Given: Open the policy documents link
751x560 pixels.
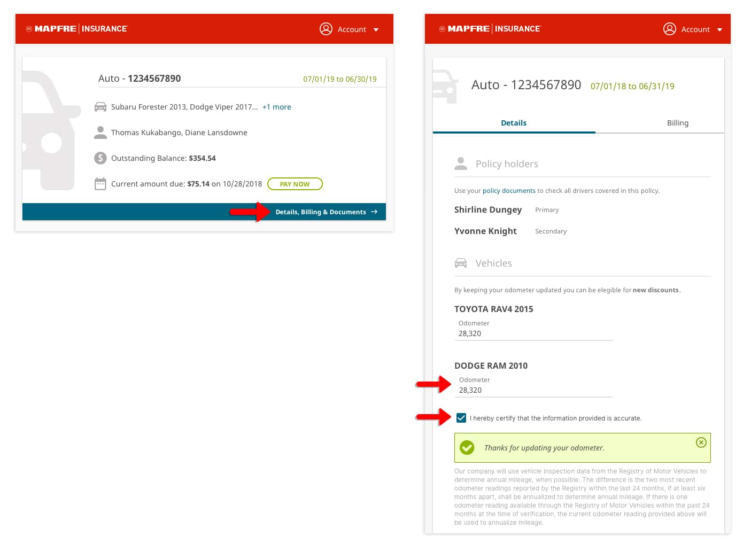Looking at the screenshot, I should click(x=509, y=191).
